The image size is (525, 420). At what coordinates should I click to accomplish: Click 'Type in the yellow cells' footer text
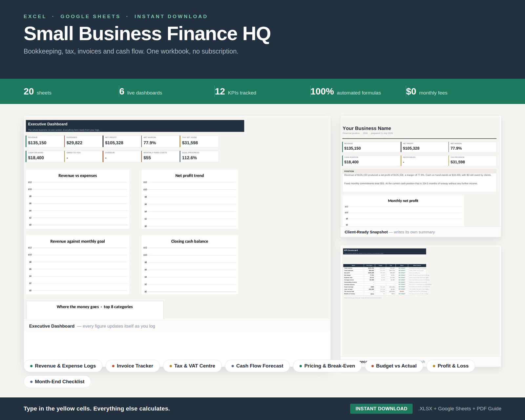[x=97, y=409]
